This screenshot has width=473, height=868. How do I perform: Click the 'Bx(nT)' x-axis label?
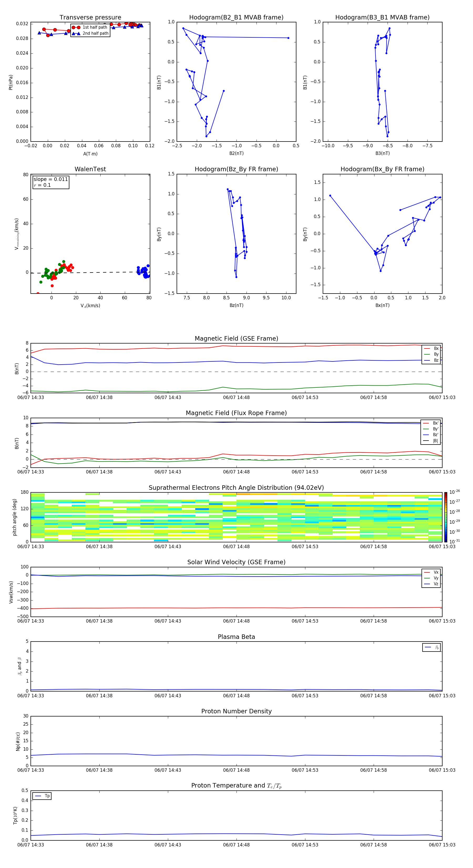pos(382,305)
